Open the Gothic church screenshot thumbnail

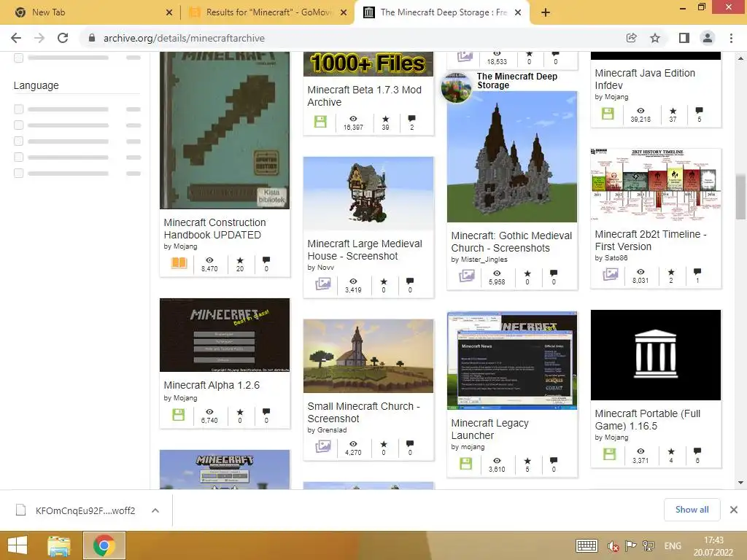pos(511,157)
